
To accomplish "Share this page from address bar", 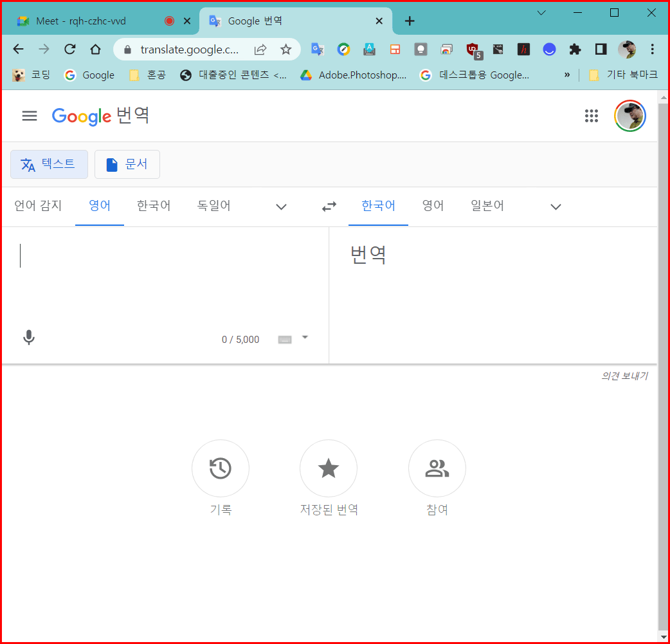I will 260,50.
